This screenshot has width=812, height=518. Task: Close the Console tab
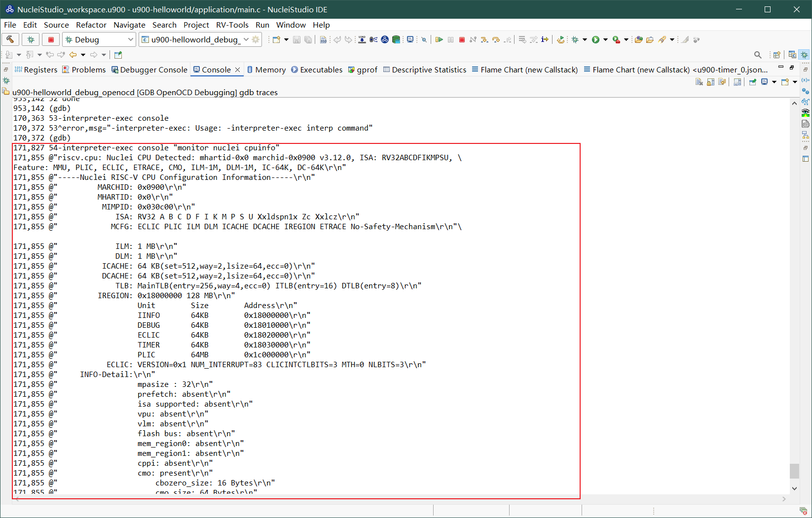pyautogui.click(x=237, y=69)
